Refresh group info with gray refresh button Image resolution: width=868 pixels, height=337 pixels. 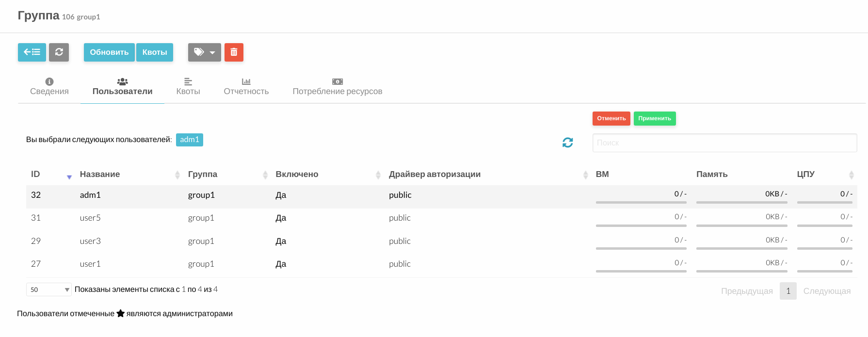[x=59, y=52]
